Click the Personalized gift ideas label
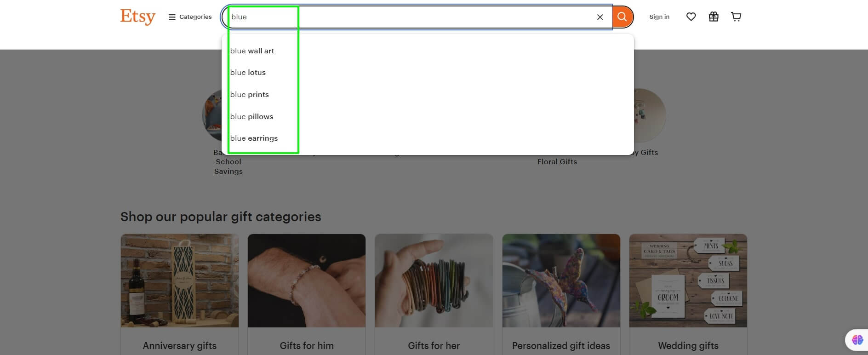The width and height of the screenshot is (868, 355). point(561,346)
